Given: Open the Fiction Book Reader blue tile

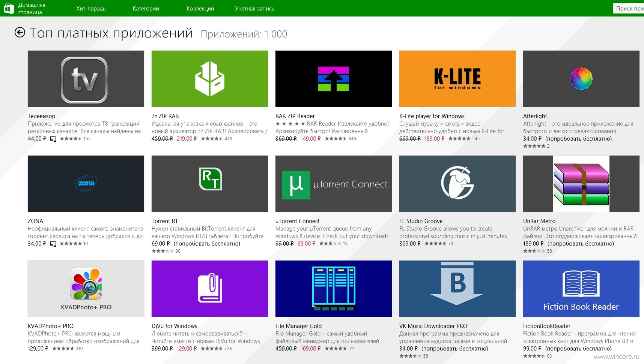Looking at the screenshot, I should click(581, 289).
